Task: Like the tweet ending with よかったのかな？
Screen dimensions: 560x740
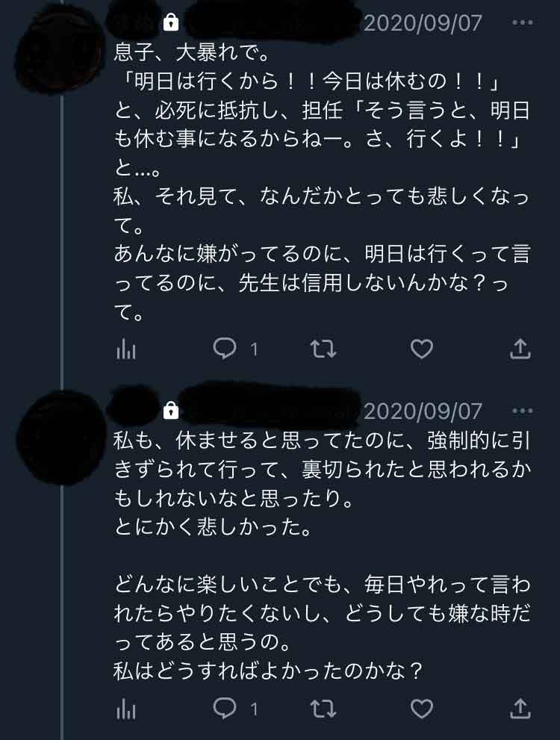Action: [x=422, y=709]
